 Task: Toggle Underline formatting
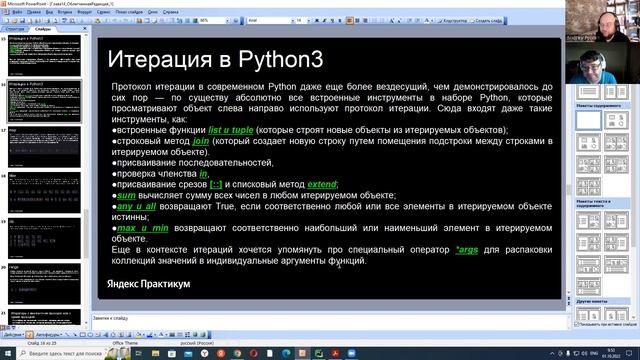[332, 20]
